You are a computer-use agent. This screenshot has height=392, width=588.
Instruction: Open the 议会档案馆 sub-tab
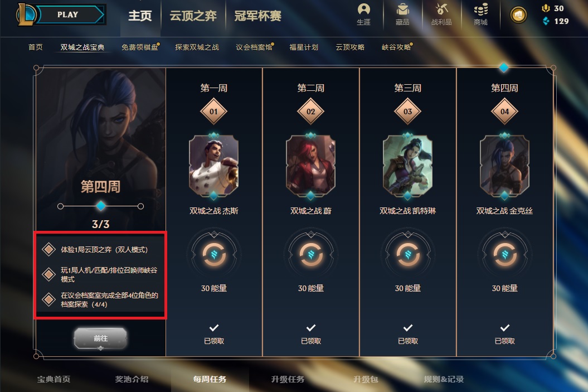coord(254,47)
